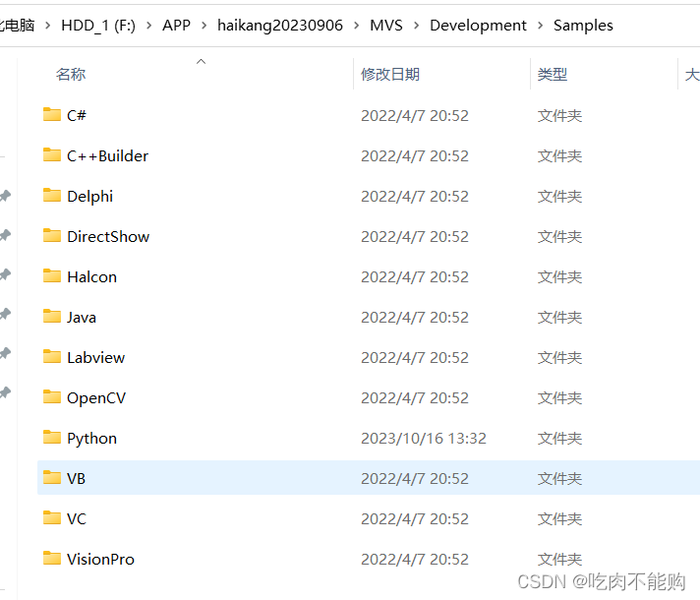This screenshot has width=700, height=600.
Task: Sort by the 修改日期 column header
Action: pyautogui.click(x=390, y=74)
